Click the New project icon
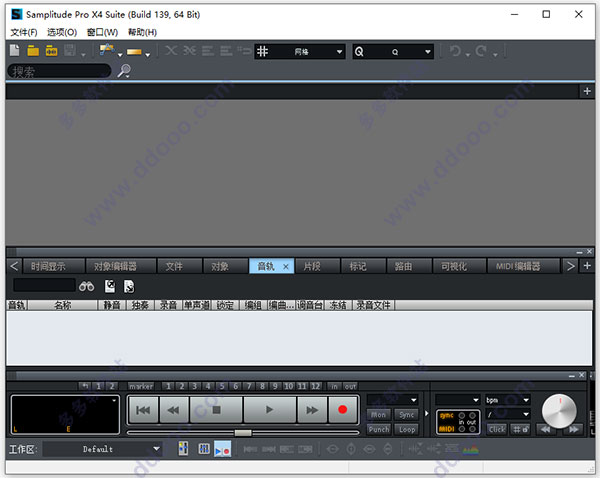The width and height of the screenshot is (600, 478). [15, 51]
